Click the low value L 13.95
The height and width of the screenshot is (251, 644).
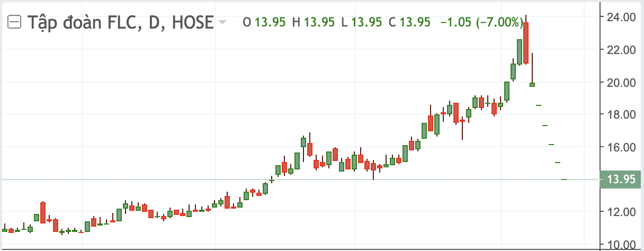tap(362, 22)
